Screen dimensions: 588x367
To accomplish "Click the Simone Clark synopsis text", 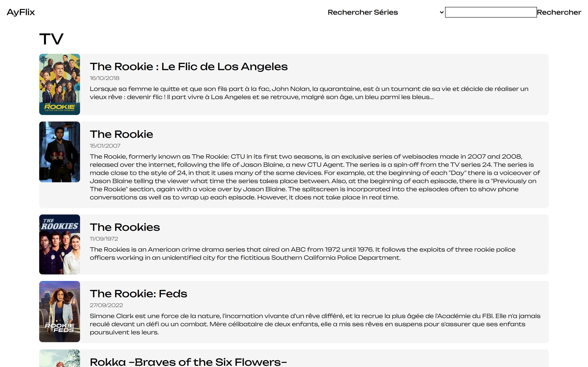I will click(x=315, y=324).
